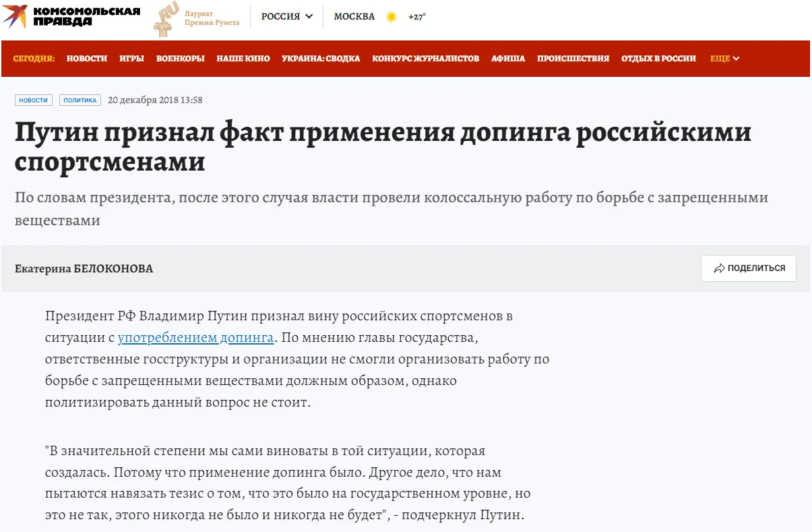Click the ПОДЕЛИТЬСЯ share button

coord(748,268)
